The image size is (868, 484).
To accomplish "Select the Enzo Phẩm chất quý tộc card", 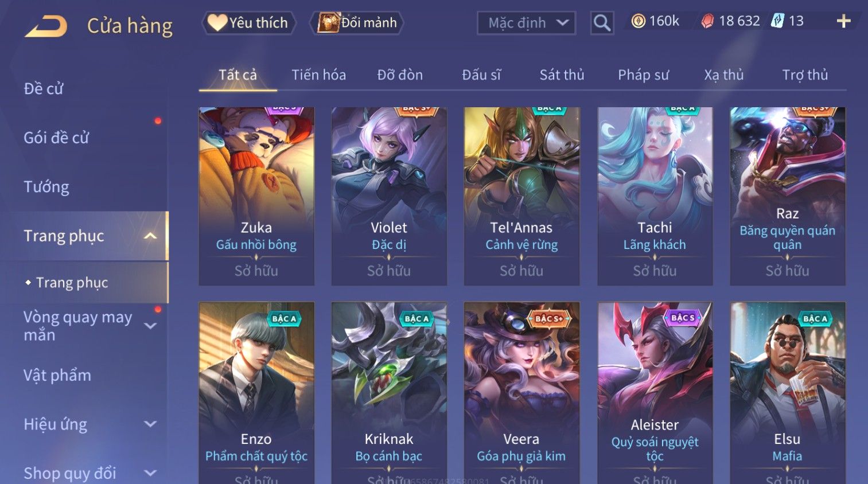I will tap(256, 393).
